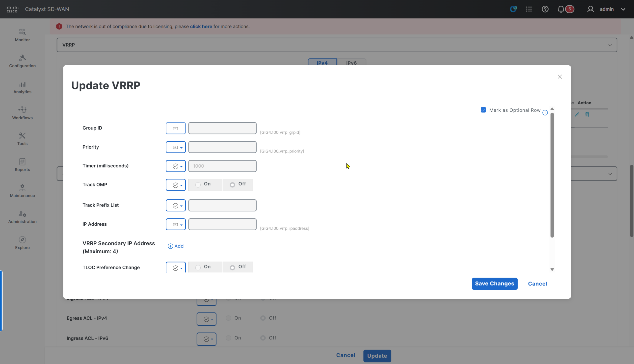The height and width of the screenshot is (364, 634).
Task: Set Track OMP to Off
Action: coord(232,185)
